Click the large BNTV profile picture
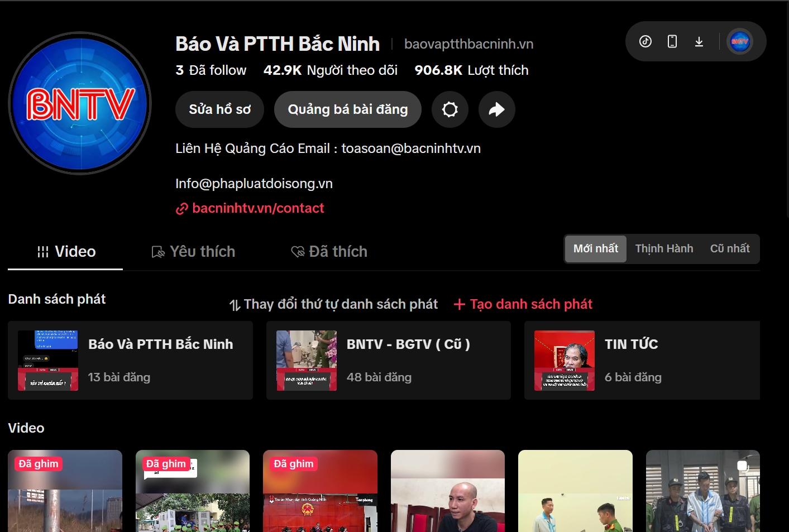This screenshot has height=532, width=789. [80, 103]
